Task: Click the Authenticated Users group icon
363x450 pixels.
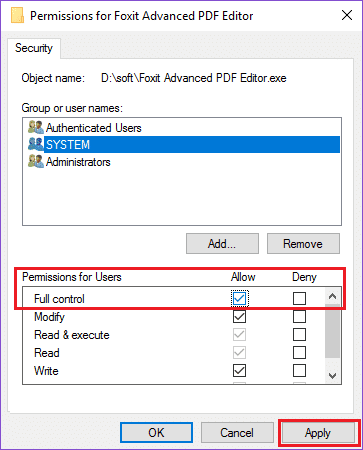Action: [36, 127]
